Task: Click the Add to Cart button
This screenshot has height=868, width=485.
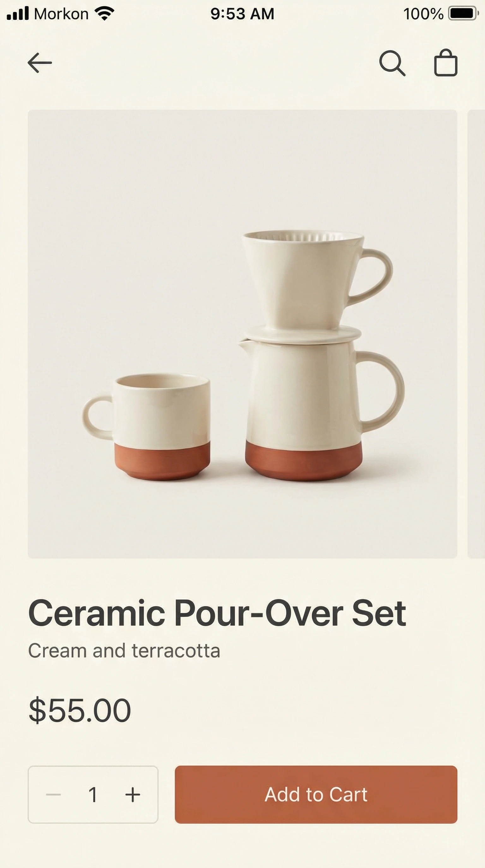Action: point(316,795)
